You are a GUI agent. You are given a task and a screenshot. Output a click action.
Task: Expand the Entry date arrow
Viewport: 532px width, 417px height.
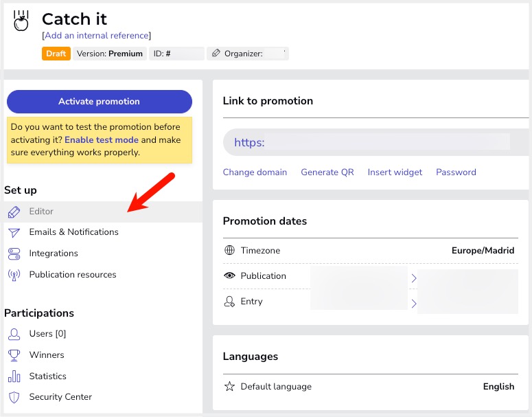point(414,303)
